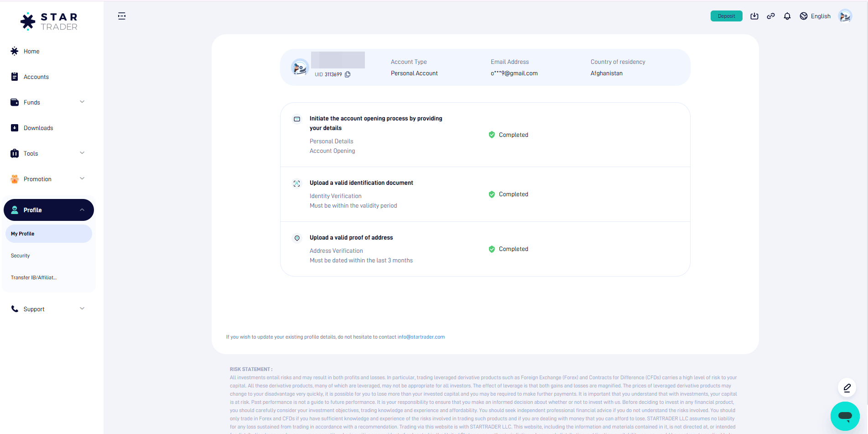The width and height of the screenshot is (868, 434).
Task: Go to the Home page
Action: [31, 51]
